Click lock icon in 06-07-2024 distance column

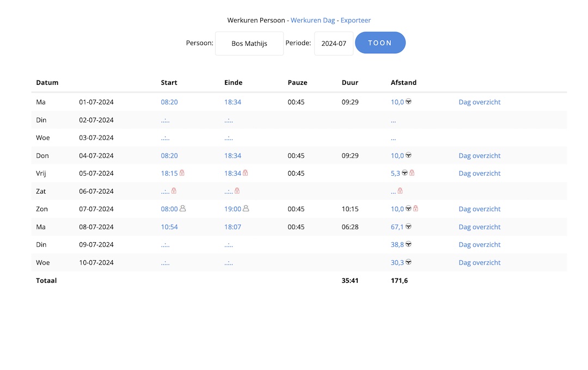[x=400, y=191]
